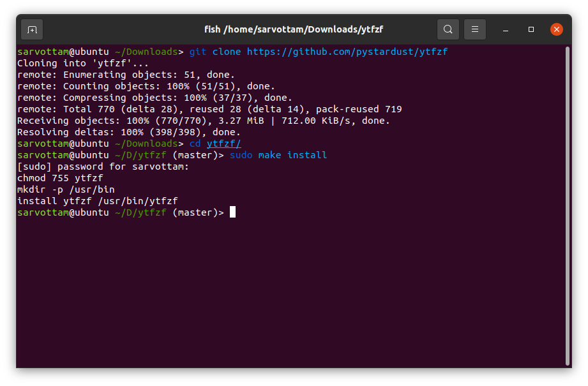Click '(master)' branch on the last prompt
Viewport: 588px width, 386px height.
pos(198,212)
